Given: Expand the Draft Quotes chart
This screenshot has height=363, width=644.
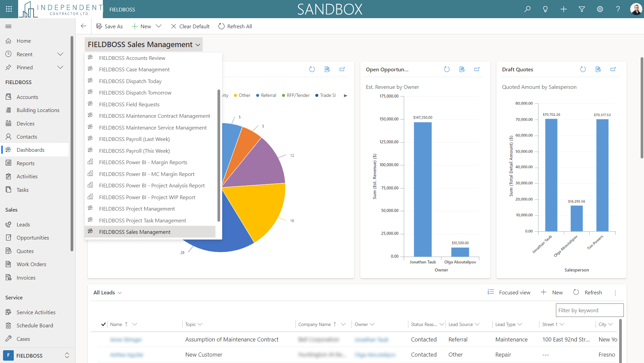Looking at the screenshot, I should pyautogui.click(x=613, y=69).
